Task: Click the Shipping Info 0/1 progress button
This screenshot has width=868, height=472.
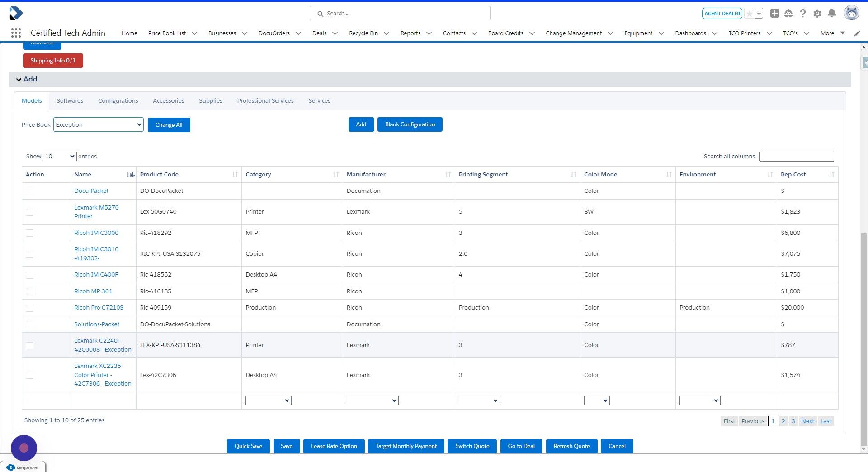Action: (x=53, y=60)
